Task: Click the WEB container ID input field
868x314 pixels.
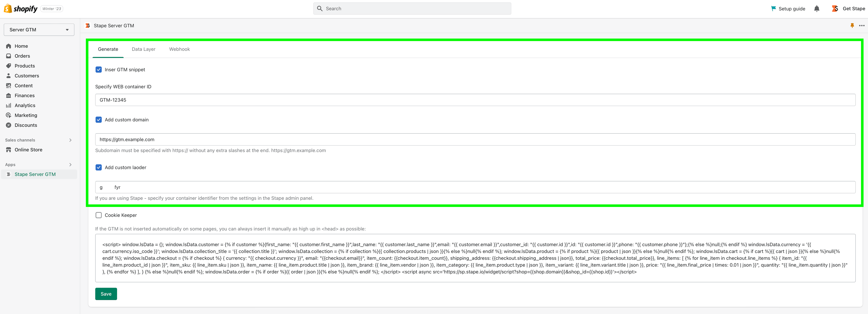Action: (x=475, y=100)
